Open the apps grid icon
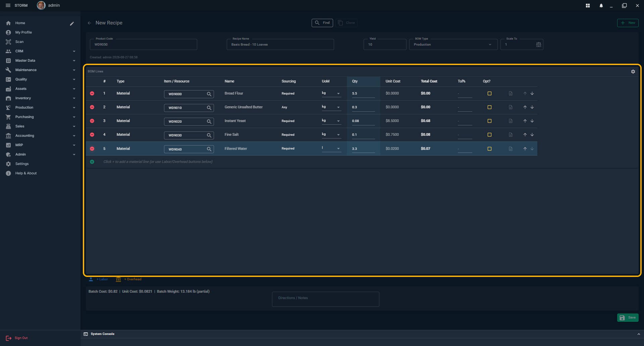644x346 pixels. click(588, 5)
